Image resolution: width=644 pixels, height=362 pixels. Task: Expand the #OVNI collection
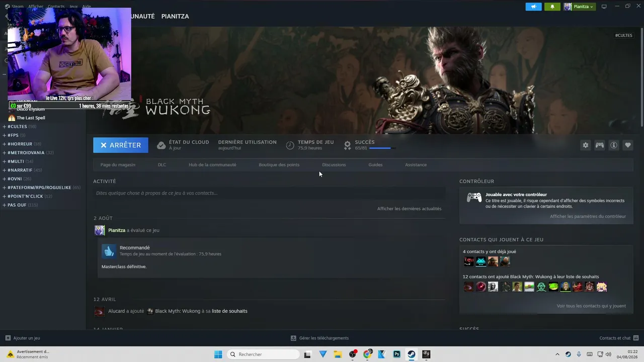coord(5,179)
